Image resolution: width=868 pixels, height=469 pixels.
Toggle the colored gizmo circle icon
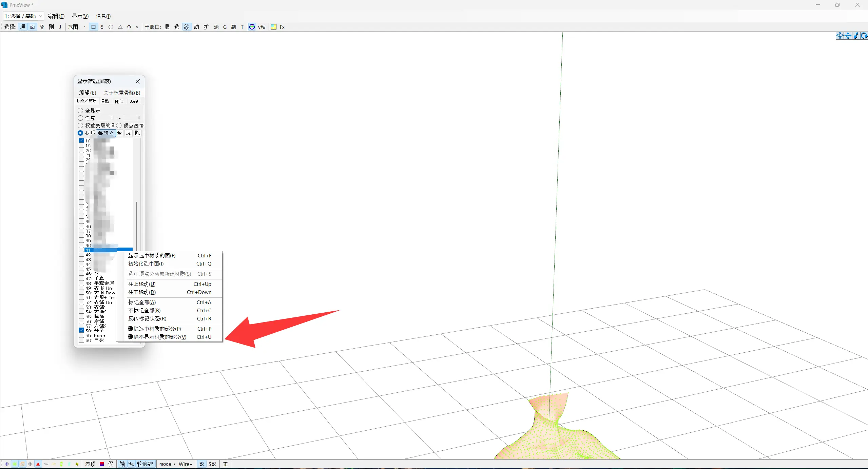pyautogui.click(x=252, y=27)
